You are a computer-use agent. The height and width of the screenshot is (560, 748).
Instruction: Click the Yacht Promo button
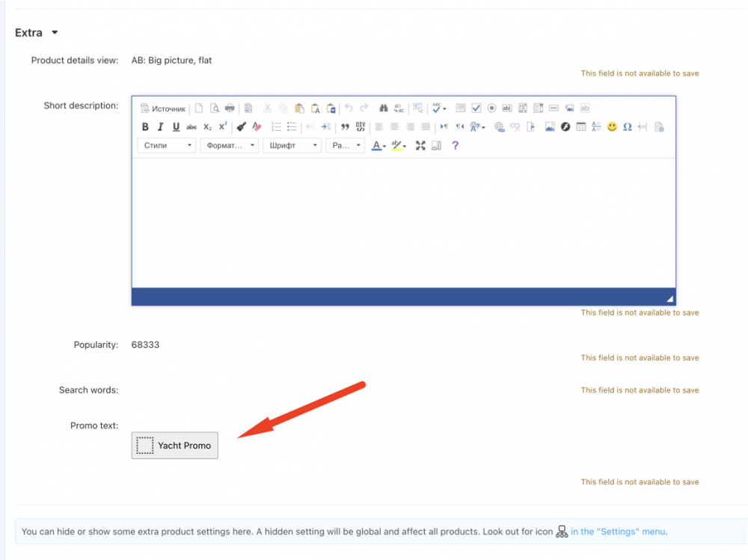(x=175, y=446)
